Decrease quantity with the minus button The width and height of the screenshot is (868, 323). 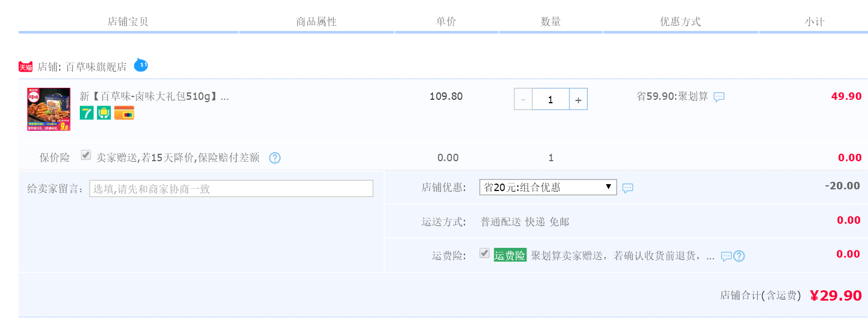point(523,99)
